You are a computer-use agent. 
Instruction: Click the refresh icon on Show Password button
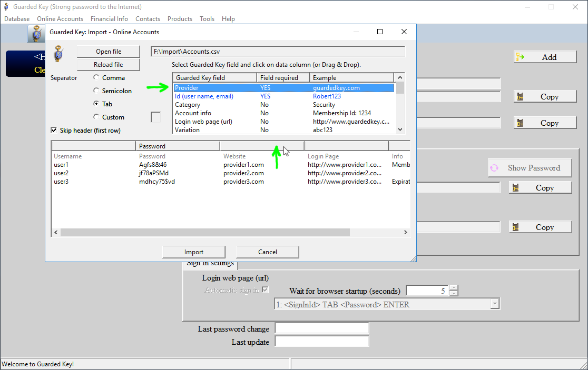(494, 168)
